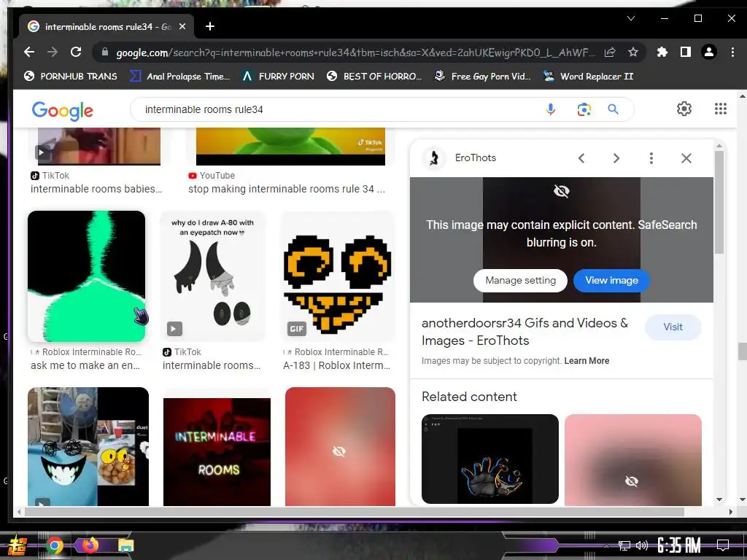Viewport: 747px width, 560px height.
Task: Open Google Lens camera search
Action: click(x=584, y=109)
